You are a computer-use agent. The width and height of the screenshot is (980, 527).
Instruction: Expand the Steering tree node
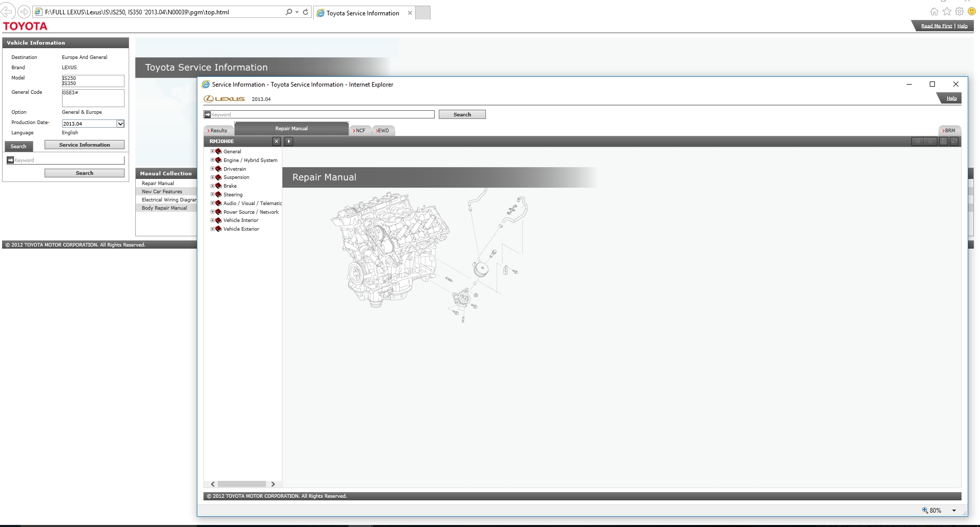[x=213, y=194]
